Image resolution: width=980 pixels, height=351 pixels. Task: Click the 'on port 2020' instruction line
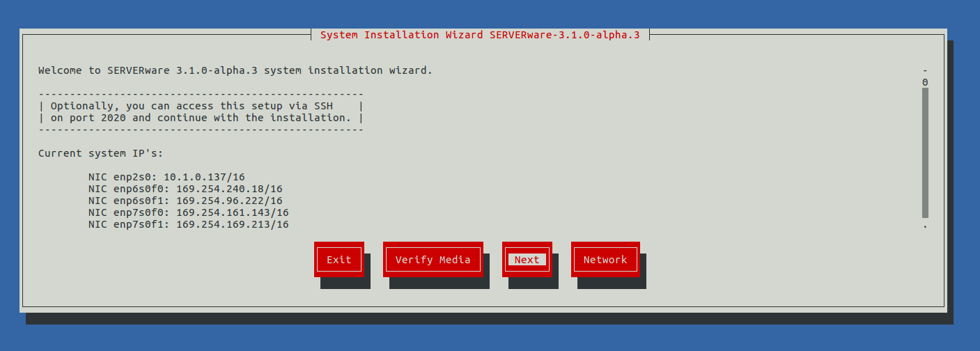[x=201, y=118]
